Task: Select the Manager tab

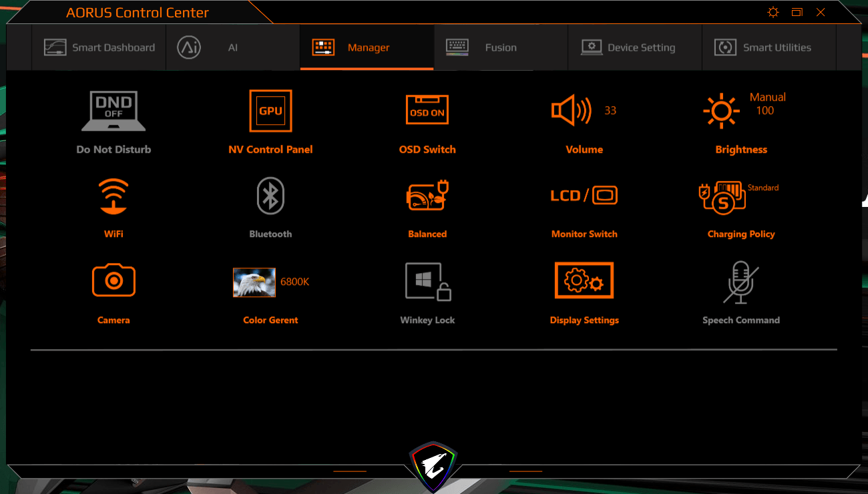Action: point(367,47)
